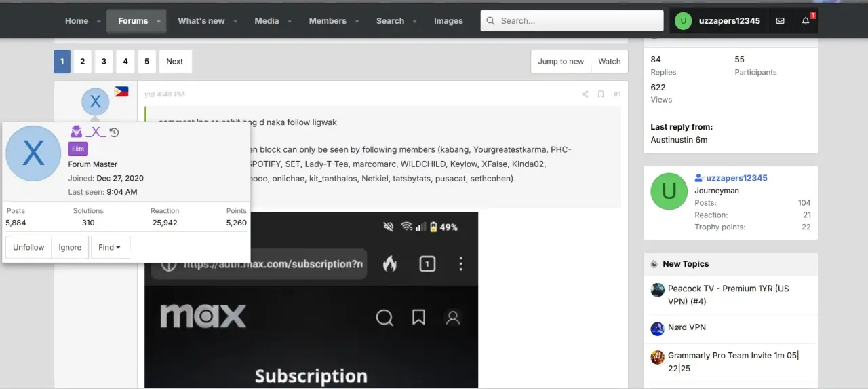Go to the Next page
Screen dimensions: 868x389
coord(175,61)
